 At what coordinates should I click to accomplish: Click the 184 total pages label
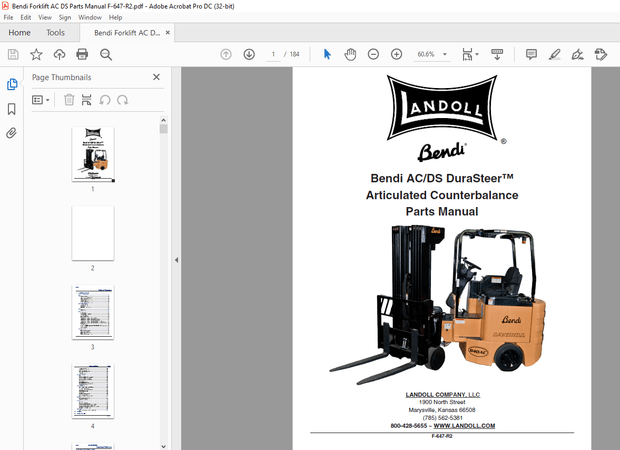pos(294,54)
